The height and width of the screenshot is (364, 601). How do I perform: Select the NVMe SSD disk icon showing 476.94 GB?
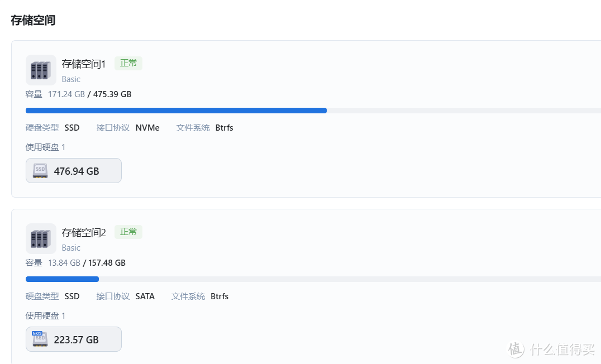[x=39, y=170]
